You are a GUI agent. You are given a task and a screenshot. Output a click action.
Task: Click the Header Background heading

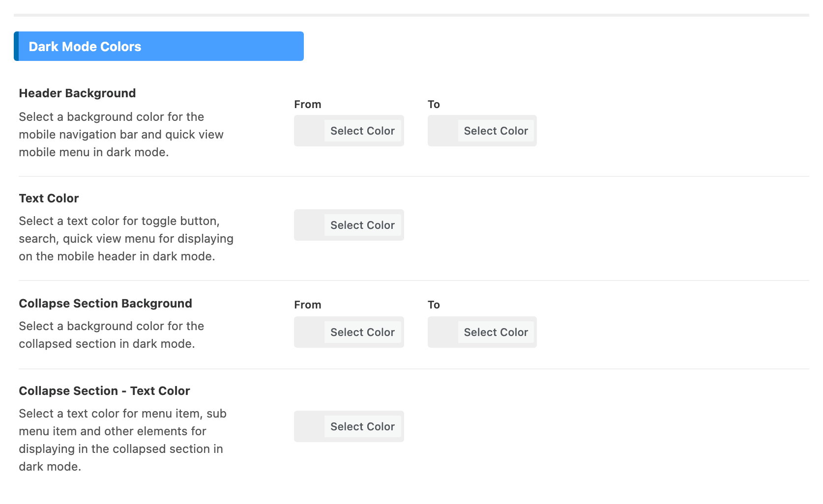click(77, 93)
